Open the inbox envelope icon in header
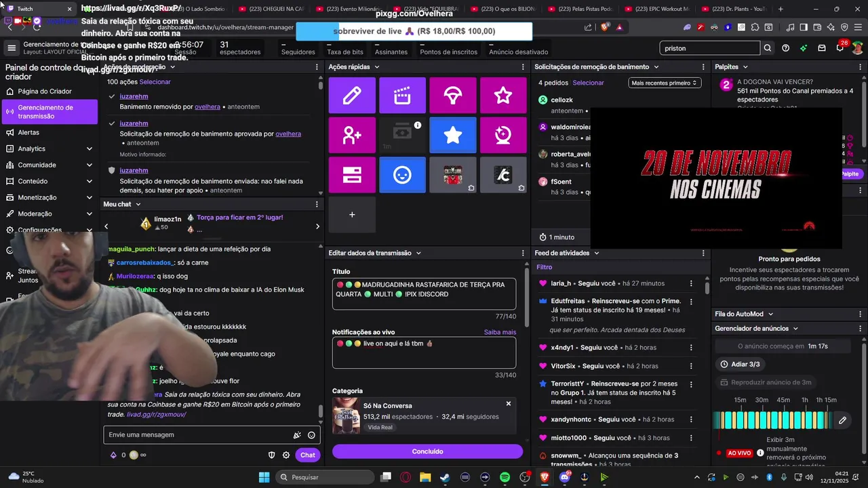Viewport: 868px width, 488px height. 822,48
